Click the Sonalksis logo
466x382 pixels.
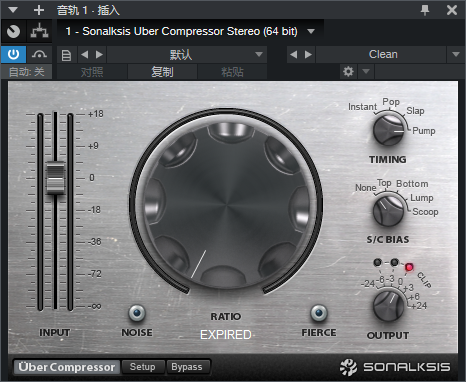click(395, 367)
